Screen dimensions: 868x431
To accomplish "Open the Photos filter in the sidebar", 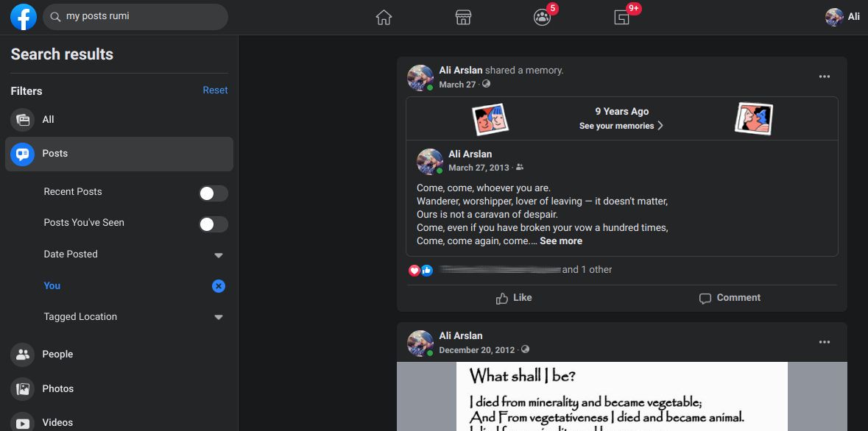I will 58,388.
